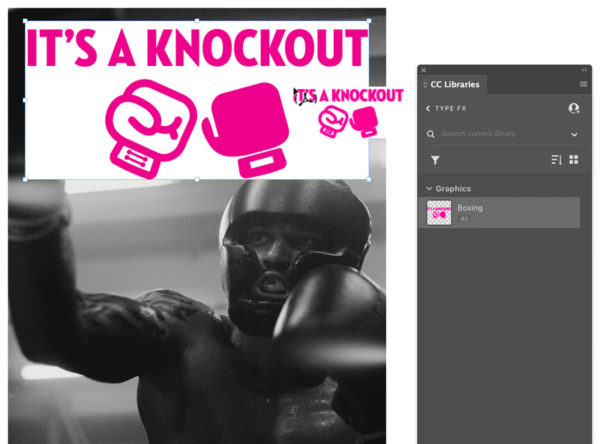The width and height of the screenshot is (600, 444).
Task: Click the TYPE FX library title
Action: tap(451, 109)
